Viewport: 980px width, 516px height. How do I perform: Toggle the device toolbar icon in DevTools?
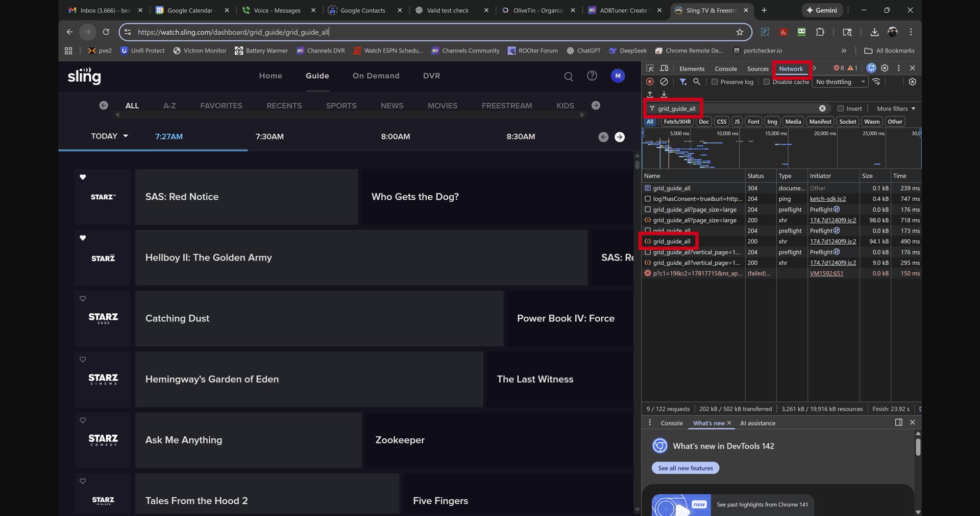tap(664, 68)
